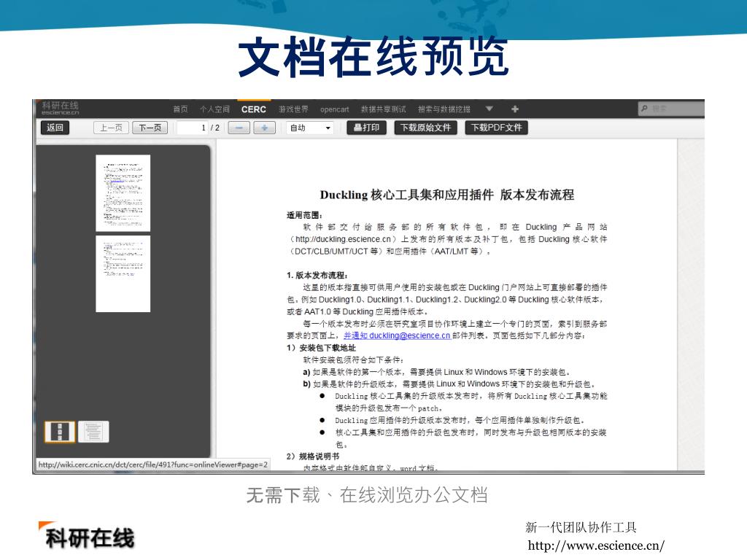Switch to outline view icon

[93, 432]
